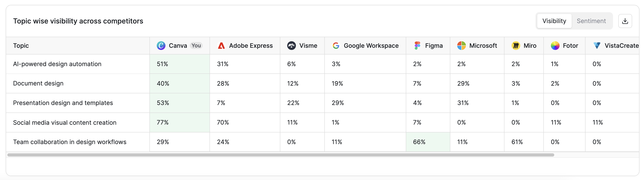Switch to the Sentiment view

pos(591,21)
